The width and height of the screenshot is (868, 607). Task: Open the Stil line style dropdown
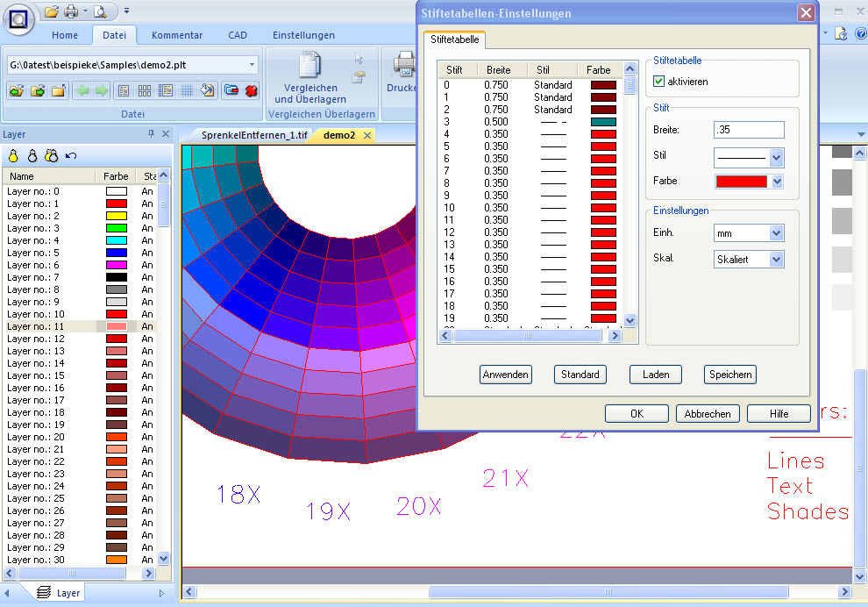tap(775, 158)
